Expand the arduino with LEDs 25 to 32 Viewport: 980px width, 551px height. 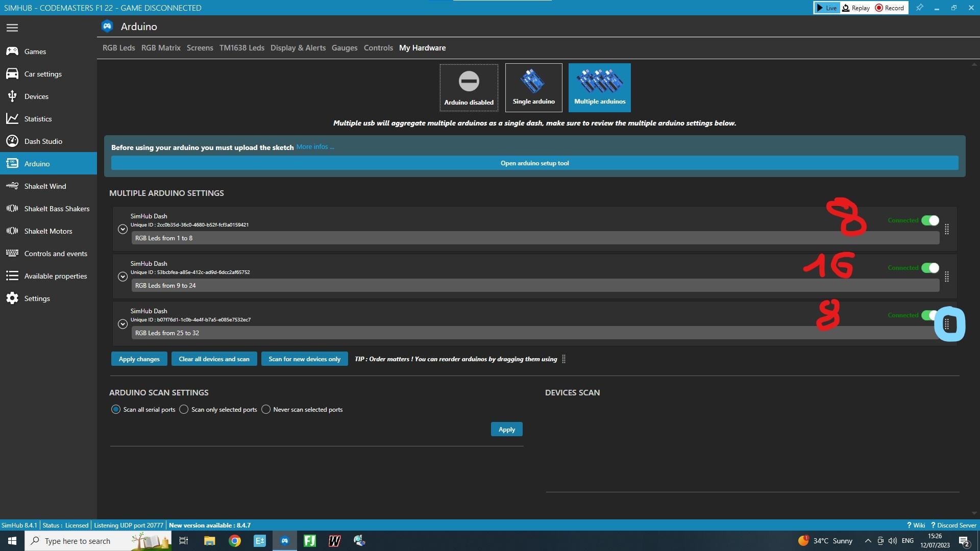click(122, 324)
